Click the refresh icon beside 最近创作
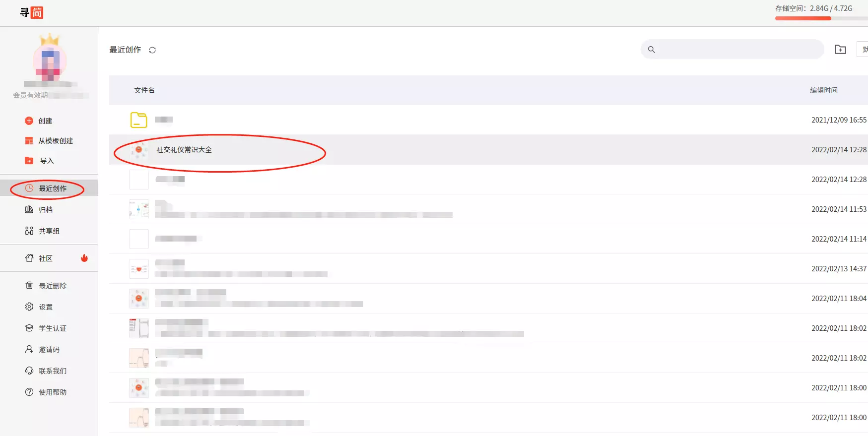Screen dimensions: 868x436 tap(152, 50)
